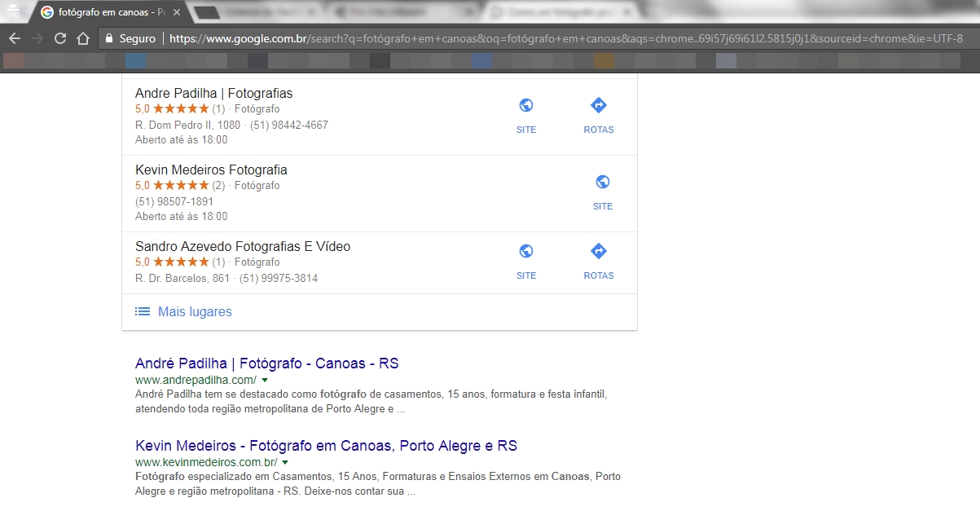Open the SITE globe for Sandro Azevedo
This screenshot has height=511, width=980.
click(x=526, y=251)
